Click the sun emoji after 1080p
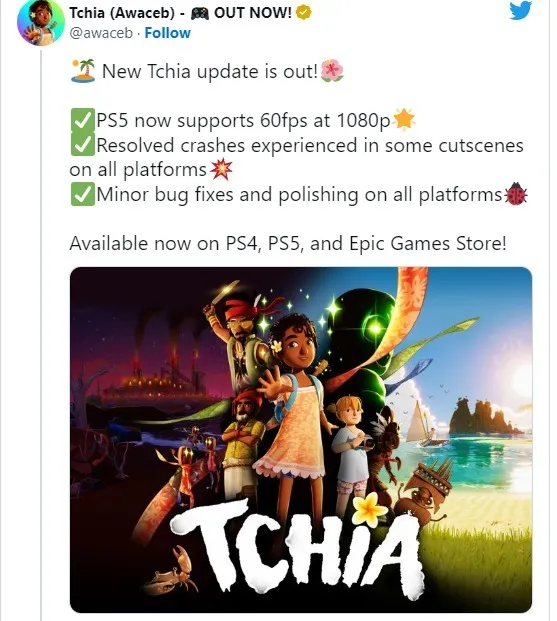557x621 pixels. click(x=404, y=119)
